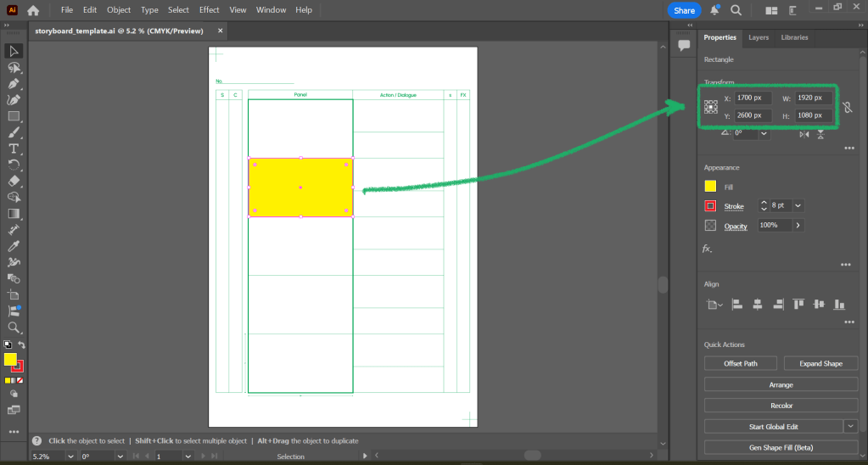Click the Horizontal Align Left icon
The width and height of the screenshot is (868, 465).
(736, 304)
